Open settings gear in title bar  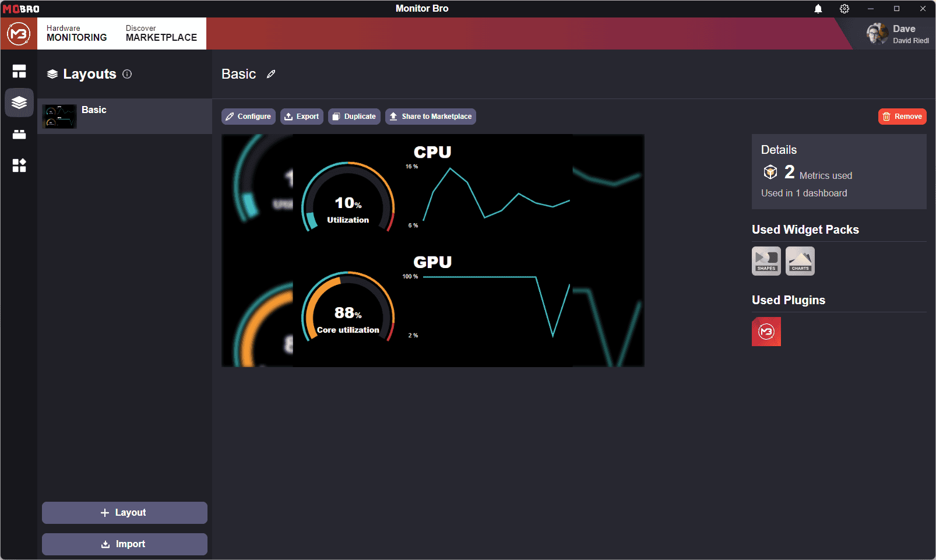point(844,9)
